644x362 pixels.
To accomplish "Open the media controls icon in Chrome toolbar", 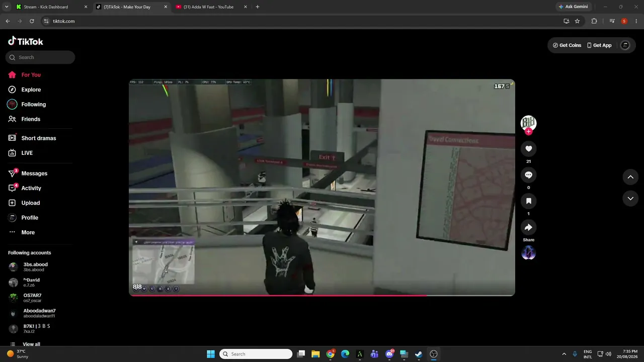I will point(612,21).
